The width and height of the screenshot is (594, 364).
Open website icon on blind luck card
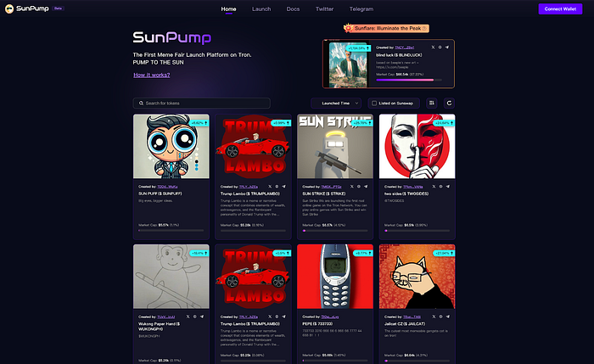pyautogui.click(x=440, y=48)
